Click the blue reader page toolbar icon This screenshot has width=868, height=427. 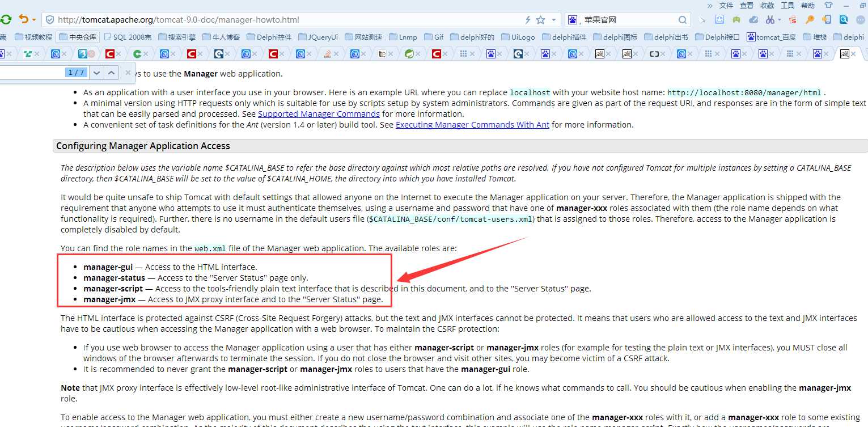719,20
